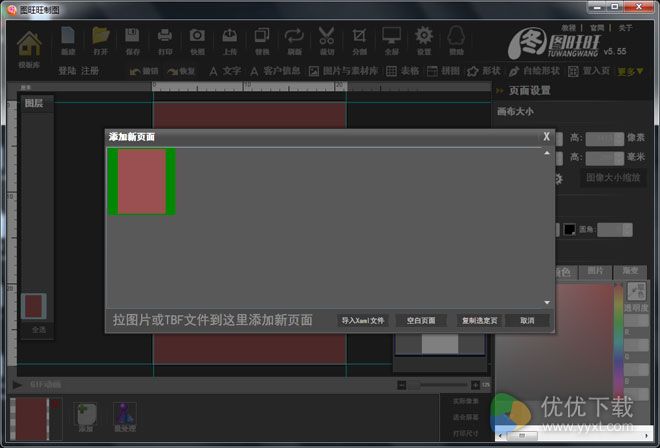Viewport: 660px width, 448px height.
Task: Select the red page thumbnail in dialog
Action: click(x=142, y=181)
